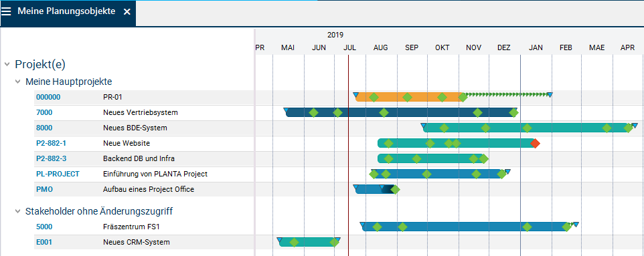Screen dimensions: 644x256
Task: Click end milestone on Backend DB bar
Action: click(x=484, y=159)
